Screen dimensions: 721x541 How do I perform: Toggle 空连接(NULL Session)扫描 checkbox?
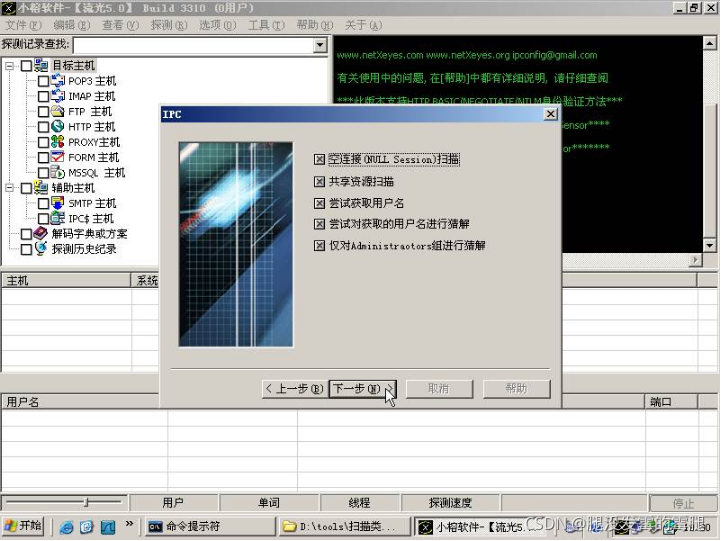tap(319, 159)
